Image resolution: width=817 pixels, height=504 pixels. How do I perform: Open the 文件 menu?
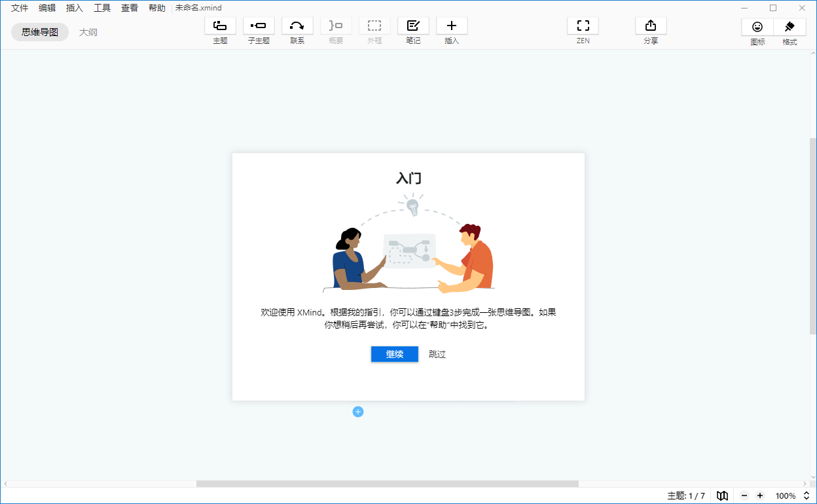pos(20,8)
